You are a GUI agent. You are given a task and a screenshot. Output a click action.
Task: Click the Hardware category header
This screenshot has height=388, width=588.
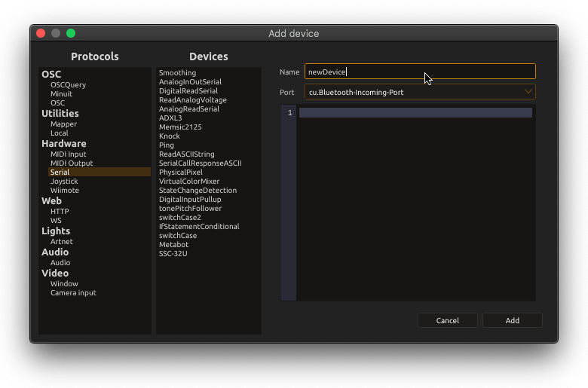(x=64, y=144)
